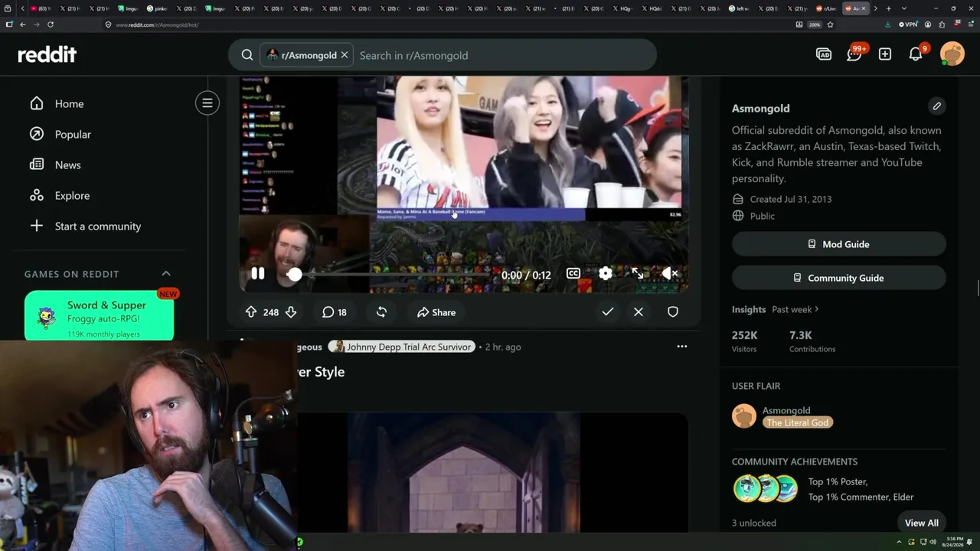980x551 pixels.
Task: Open the chat messages icon
Action: [854, 54]
